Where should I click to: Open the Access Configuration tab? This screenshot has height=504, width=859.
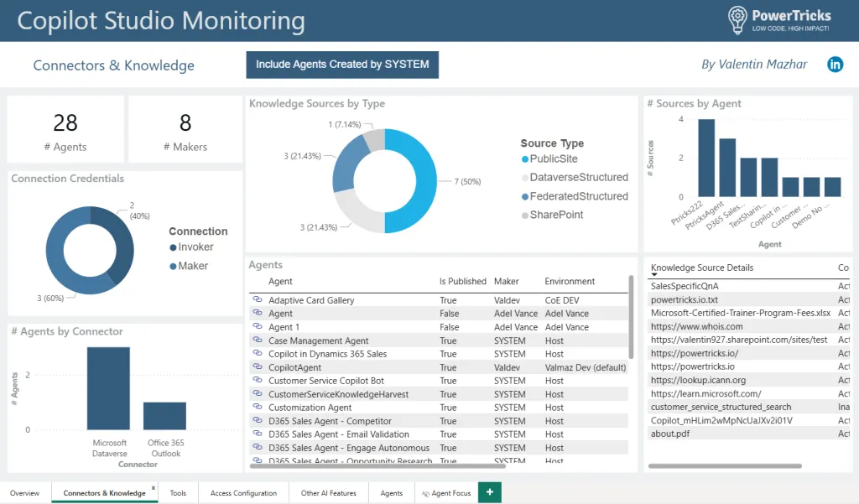tap(243, 493)
